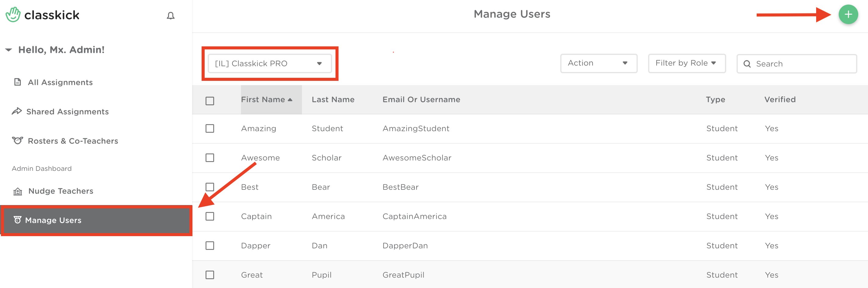The image size is (868, 288).
Task: Click the Shared Assignments arrow icon
Action: 17,111
